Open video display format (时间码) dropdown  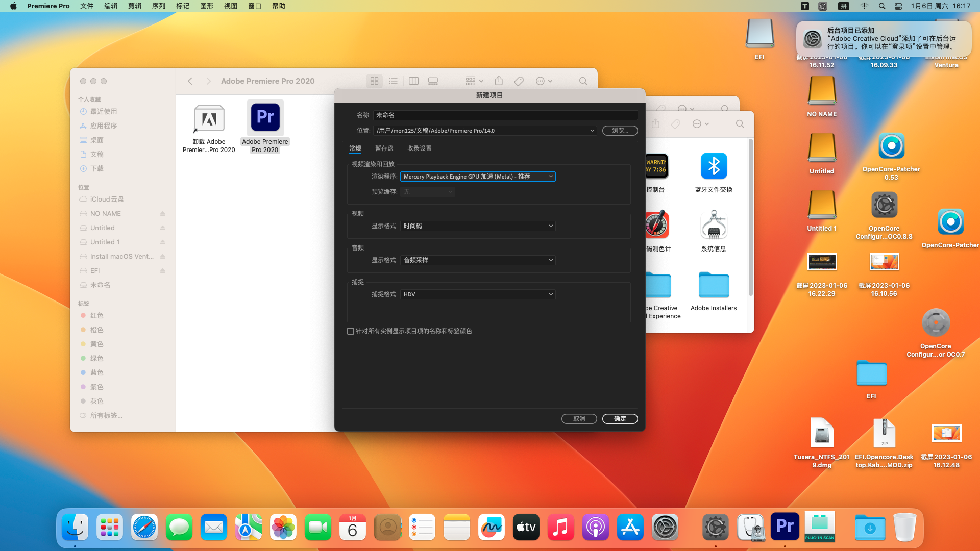(478, 226)
